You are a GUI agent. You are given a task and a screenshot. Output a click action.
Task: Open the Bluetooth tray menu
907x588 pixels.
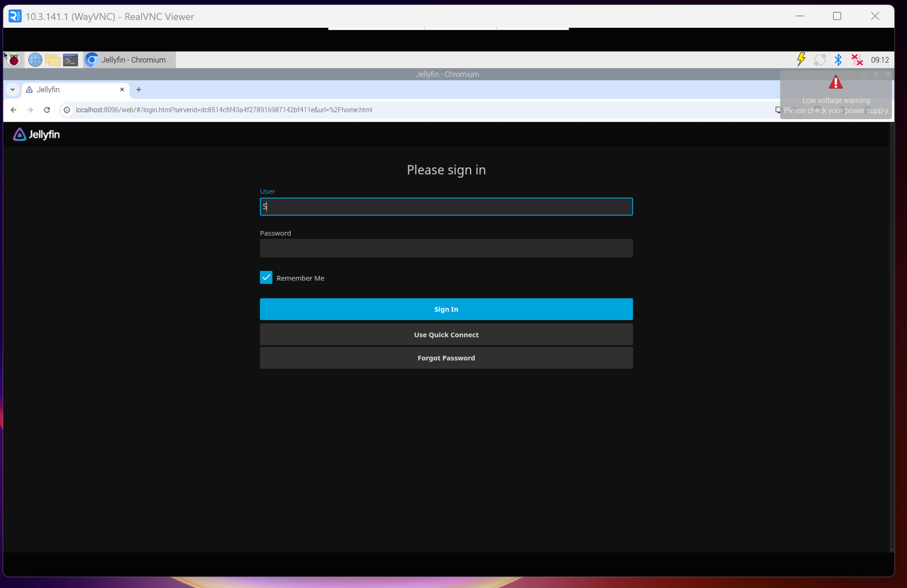tap(838, 60)
